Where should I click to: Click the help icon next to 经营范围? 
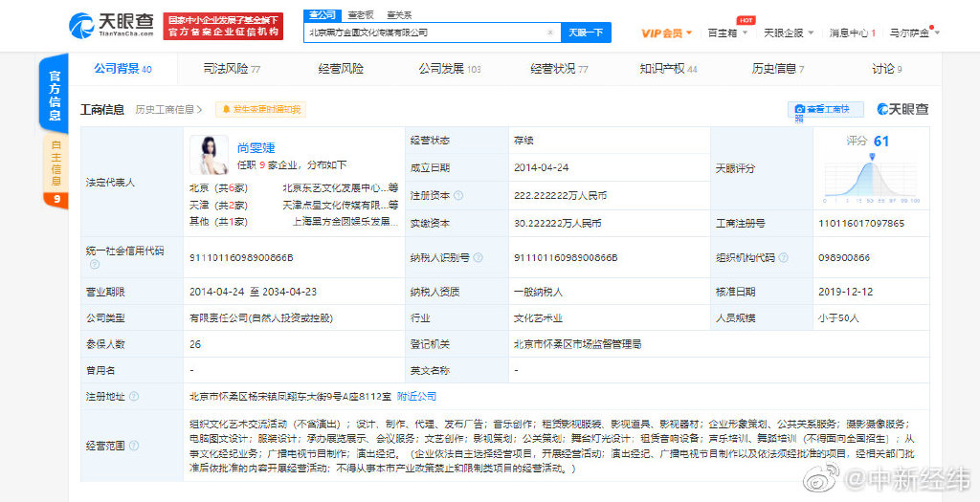pos(134,446)
